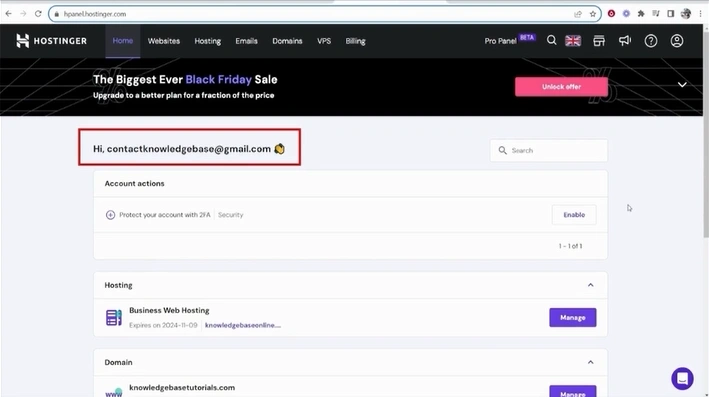Screen dimensions: 709x397
Task: Click the red extension icon in toolbar
Action: click(611, 14)
